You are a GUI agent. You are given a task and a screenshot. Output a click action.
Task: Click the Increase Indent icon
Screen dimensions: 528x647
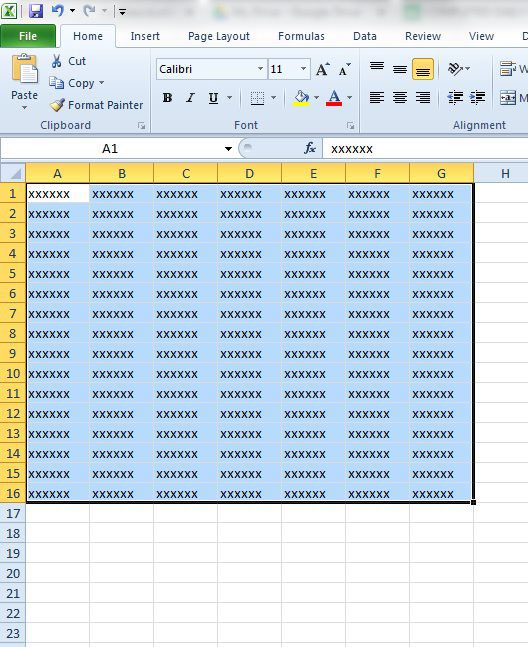point(478,97)
